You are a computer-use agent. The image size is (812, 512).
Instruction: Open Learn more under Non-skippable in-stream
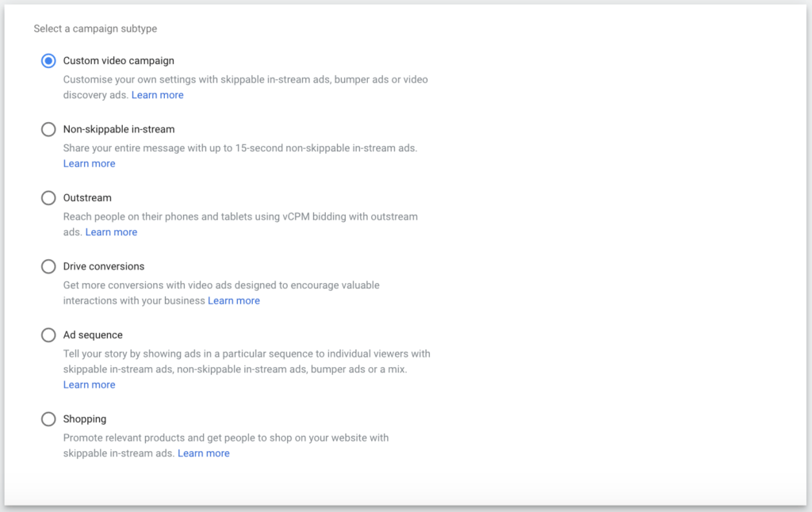(89, 163)
